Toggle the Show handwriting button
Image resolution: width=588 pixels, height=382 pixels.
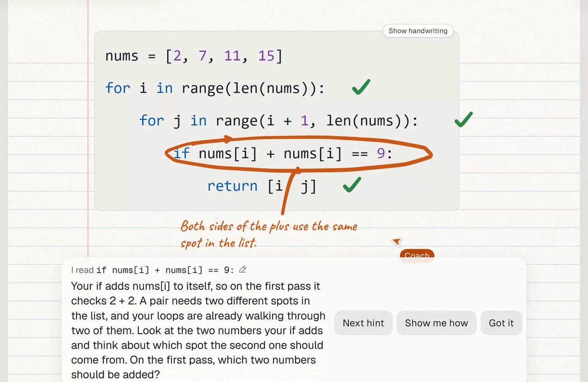coord(418,31)
